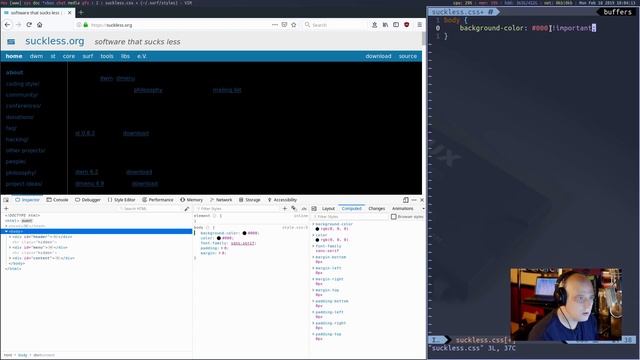Click the buffers label in Vim tabline
Viewport: 640px width, 360px height.
point(617,12)
